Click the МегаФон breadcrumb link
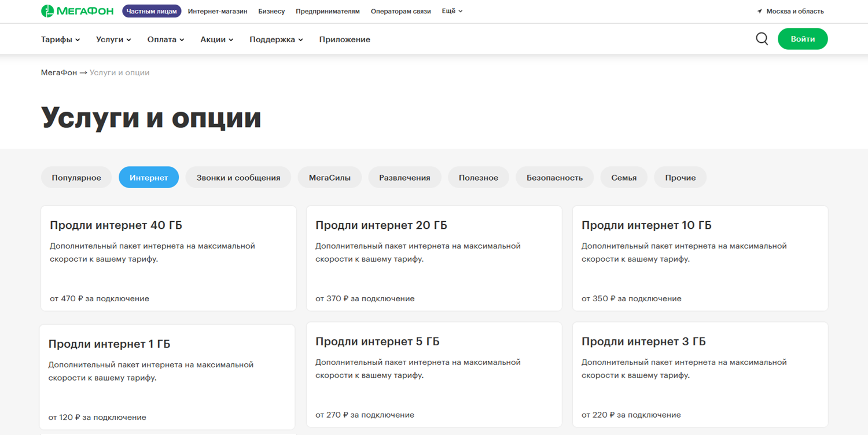The width and height of the screenshot is (868, 435). [59, 72]
